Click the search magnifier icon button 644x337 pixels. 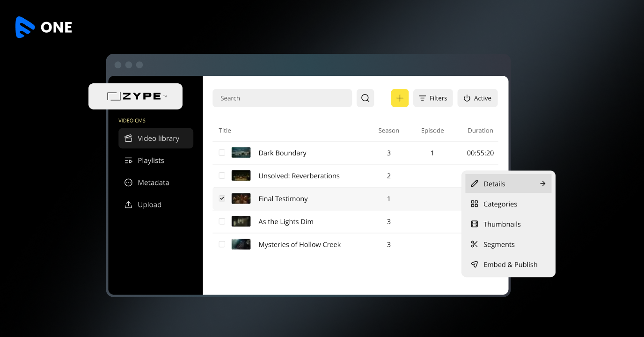[x=365, y=98]
